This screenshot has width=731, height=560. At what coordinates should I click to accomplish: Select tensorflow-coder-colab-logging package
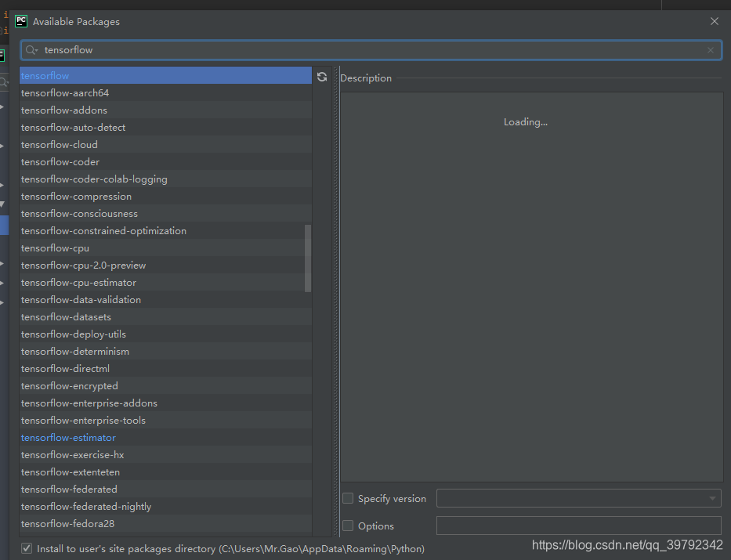165,179
